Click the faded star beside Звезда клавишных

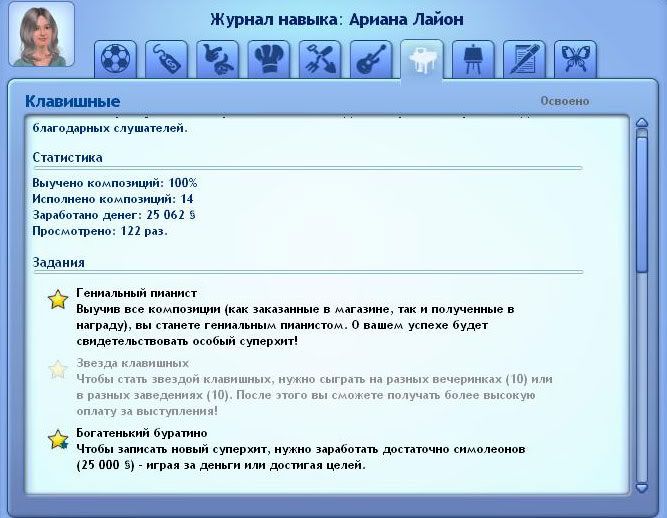59,370
